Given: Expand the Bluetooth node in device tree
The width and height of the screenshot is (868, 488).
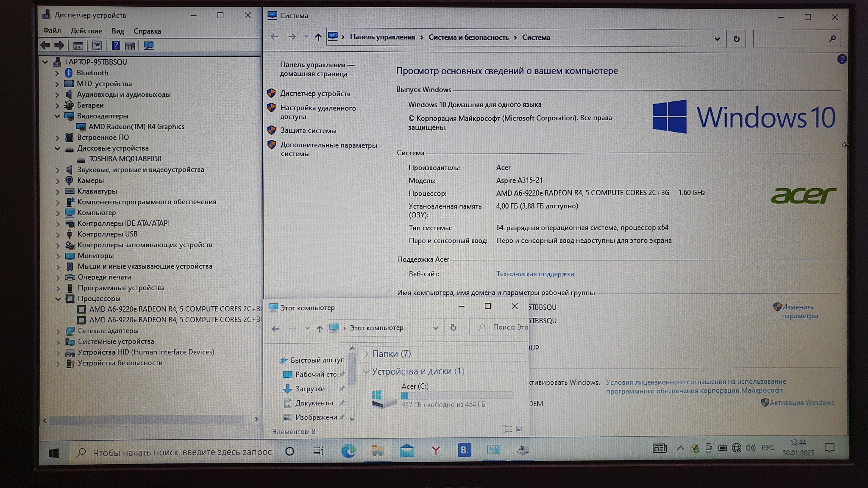Looking at the screenshot, I should tap(57, 73).
